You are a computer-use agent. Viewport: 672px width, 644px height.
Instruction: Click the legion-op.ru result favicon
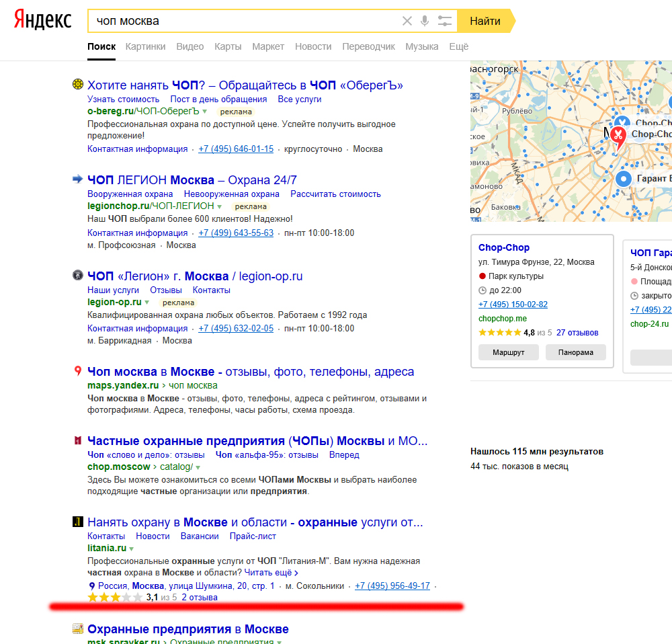77,275
